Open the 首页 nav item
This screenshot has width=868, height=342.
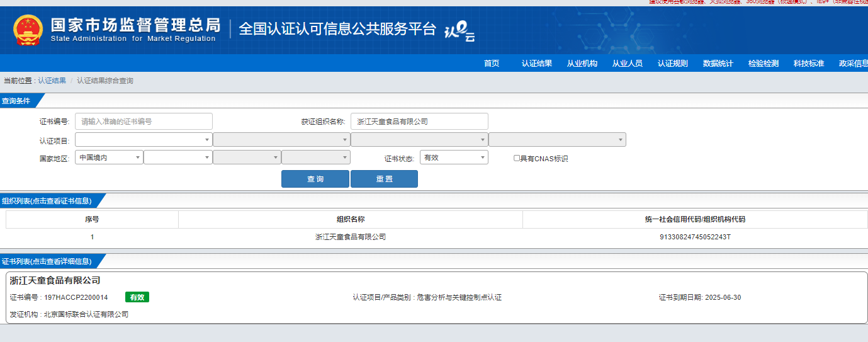coord(492,64)
